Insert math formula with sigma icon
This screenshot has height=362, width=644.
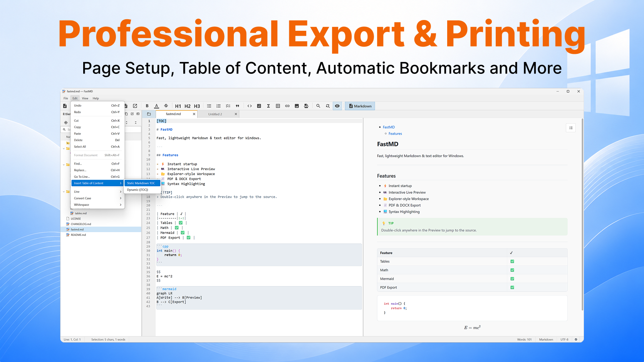point(268,106)
